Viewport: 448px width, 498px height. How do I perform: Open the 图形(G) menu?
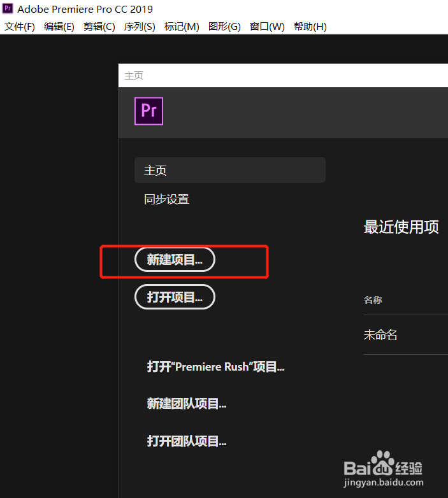point(224,27)
